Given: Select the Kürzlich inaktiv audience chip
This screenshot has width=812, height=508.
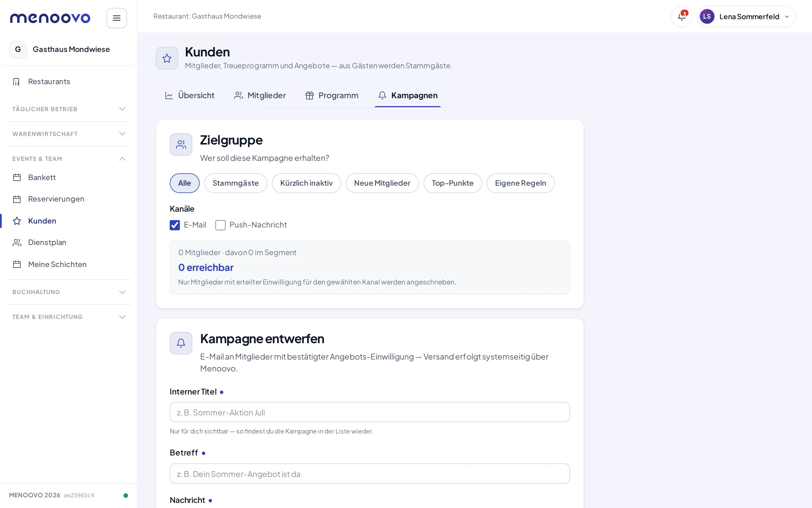Looking at the screenshot, I should click(306, 183).
